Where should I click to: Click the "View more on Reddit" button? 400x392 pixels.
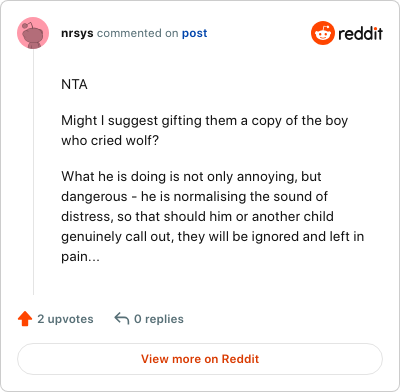click(x=200, y=359)
